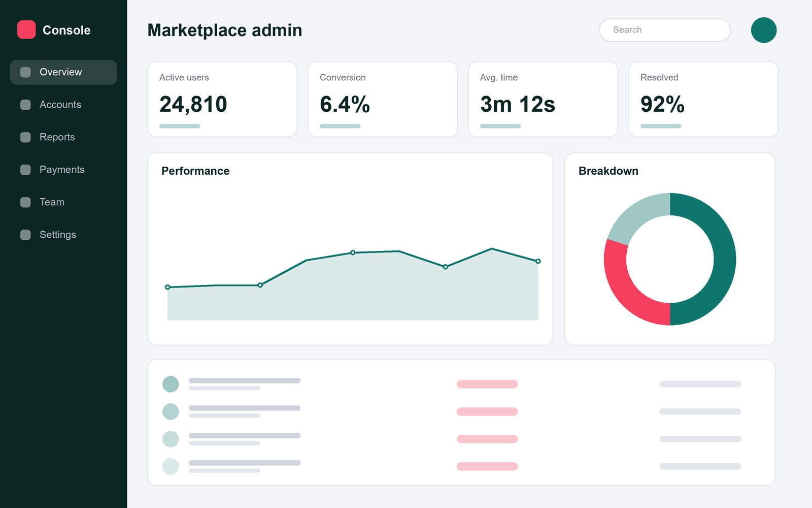Click the progress bar under 3m 12s

[500, 126]
